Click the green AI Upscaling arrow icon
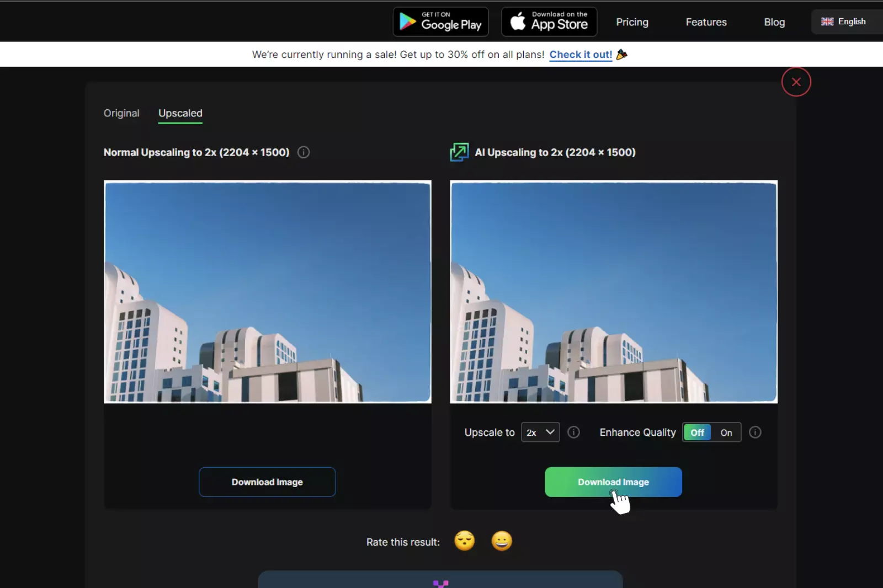Screen dimensions: 883x588 [x=459, y=152]
